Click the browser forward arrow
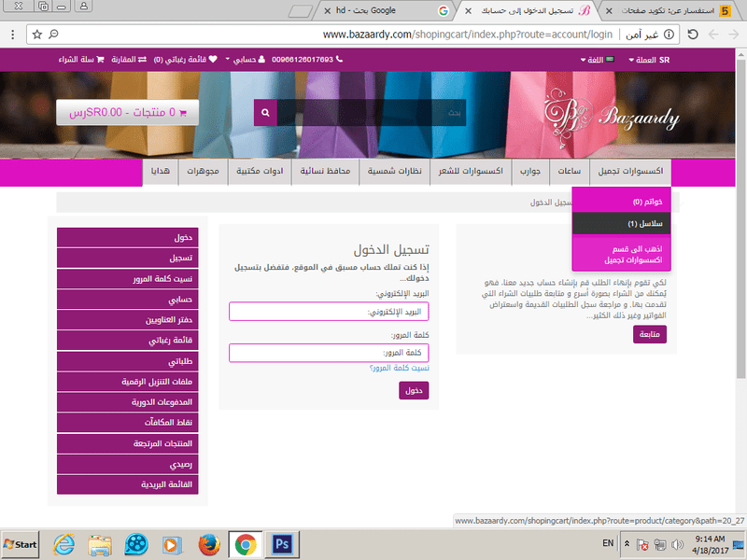Image resolution: width=747 pixels, height=560 pixels. point(734,35)
